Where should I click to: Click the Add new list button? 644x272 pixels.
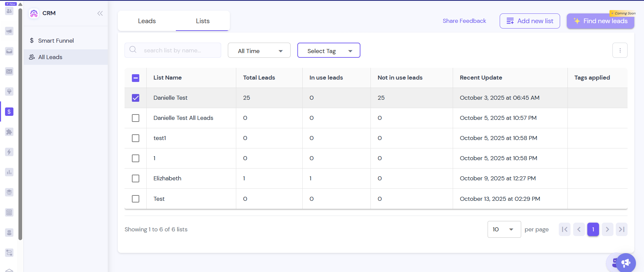pos(530,21)
